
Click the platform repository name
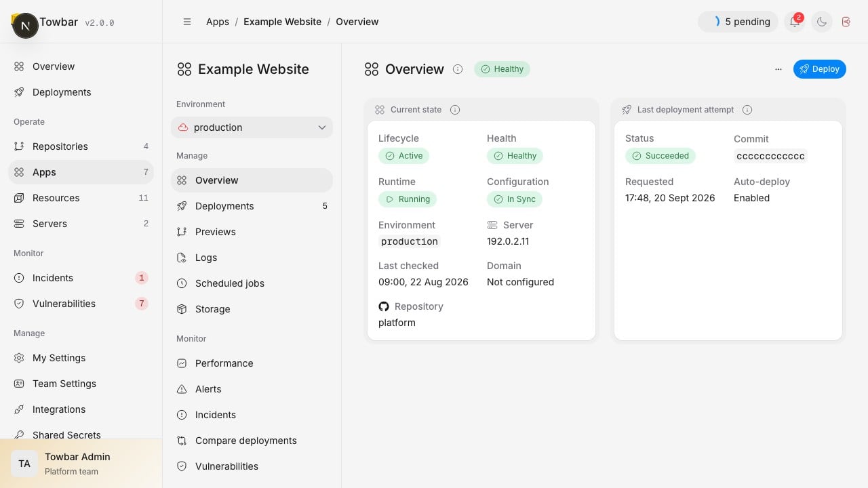397,323
